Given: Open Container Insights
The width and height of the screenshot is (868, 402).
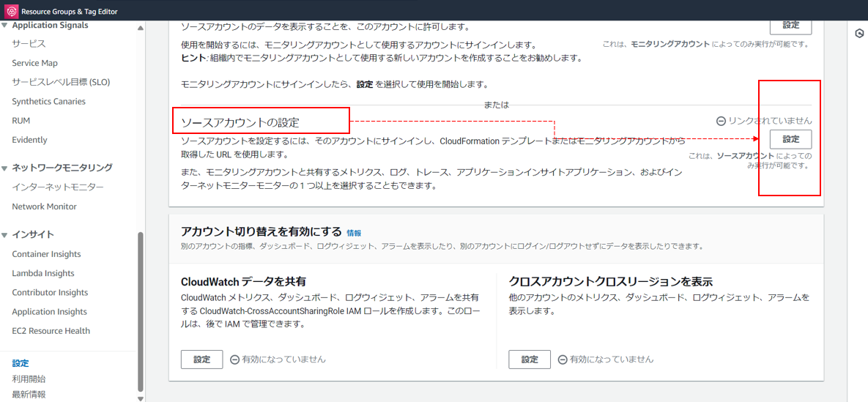Looking at the screenshot, I should tap(46, 254).
